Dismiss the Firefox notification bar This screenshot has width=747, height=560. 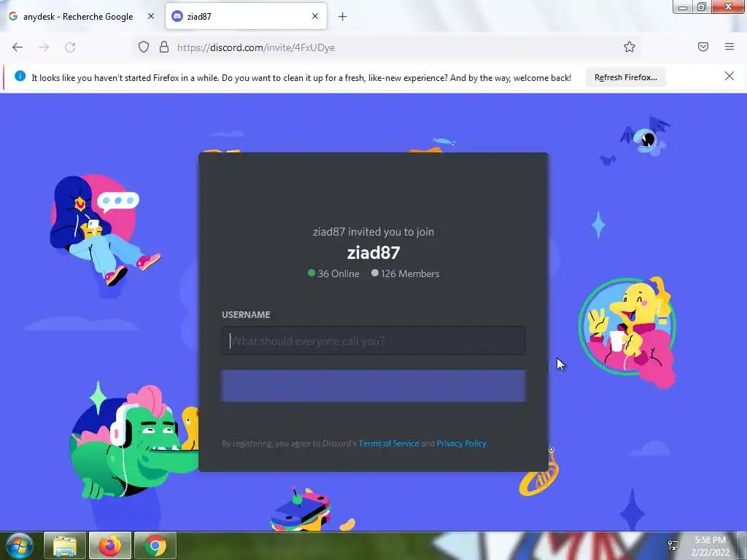pyautogui.click(x=729, y=76)
